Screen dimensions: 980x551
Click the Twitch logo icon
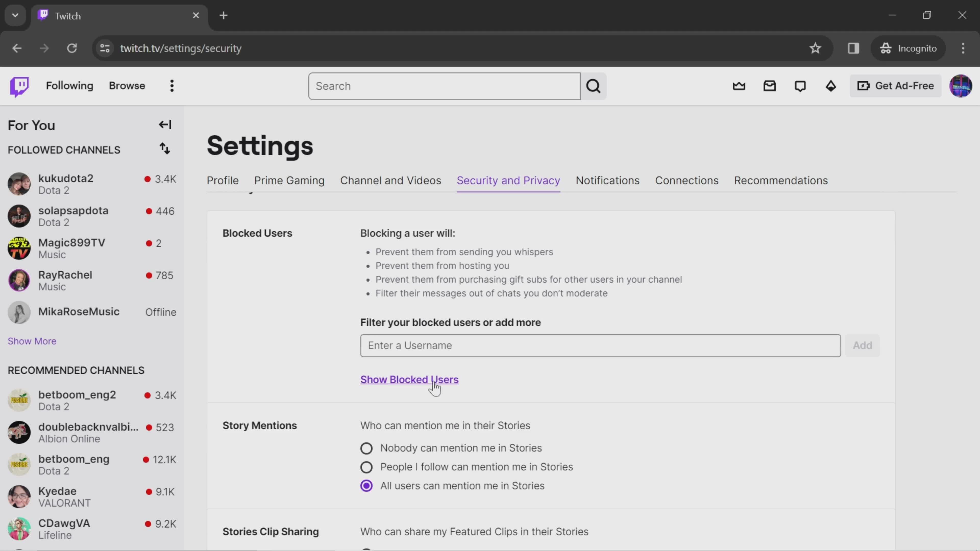[x=19, y=85]
